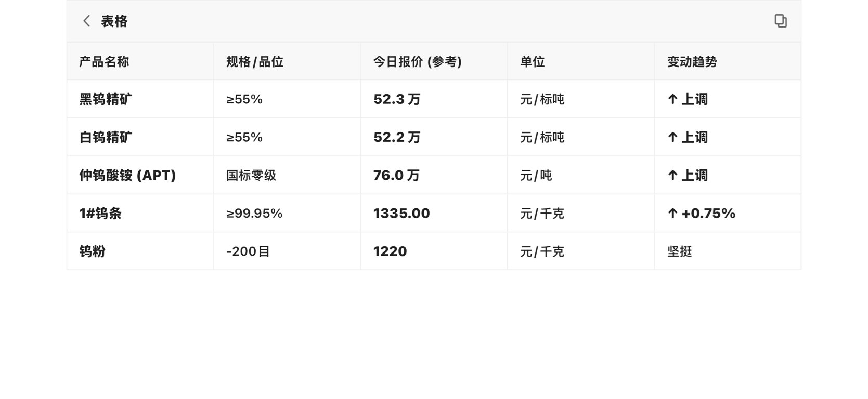Select the 产品名称 column header
Image resolution: width=868 pixels, height=399 pixels.
pos(104,62)
